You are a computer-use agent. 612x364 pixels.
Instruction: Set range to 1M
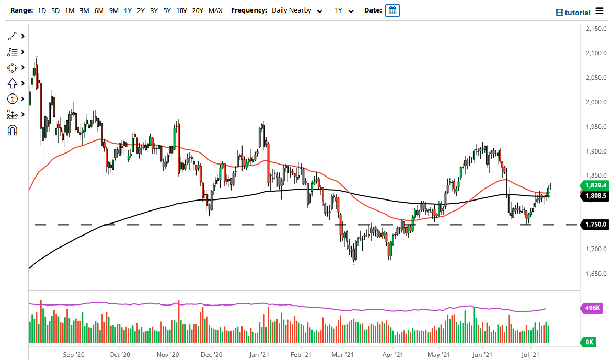(70, 10)
